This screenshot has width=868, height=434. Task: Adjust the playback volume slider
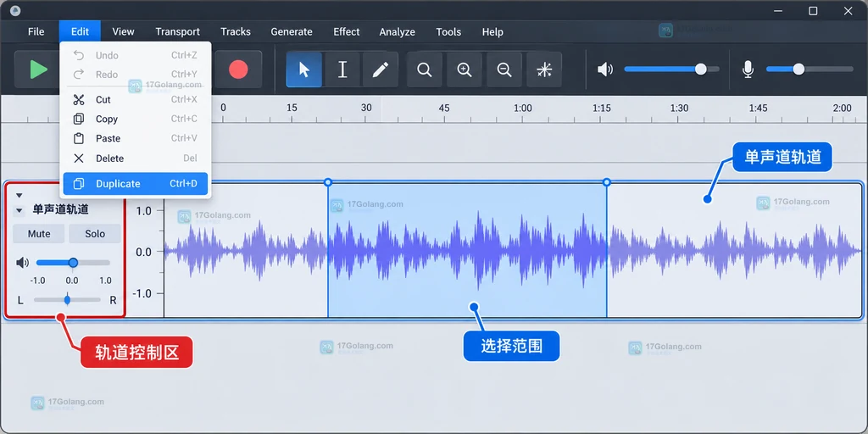click(x=671, y=70)
